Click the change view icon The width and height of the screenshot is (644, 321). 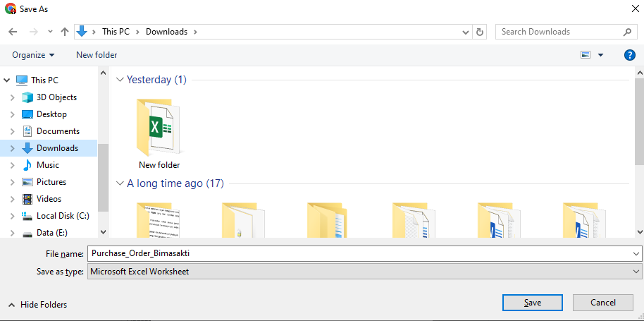pyautogui.click(x=586, y=55)
